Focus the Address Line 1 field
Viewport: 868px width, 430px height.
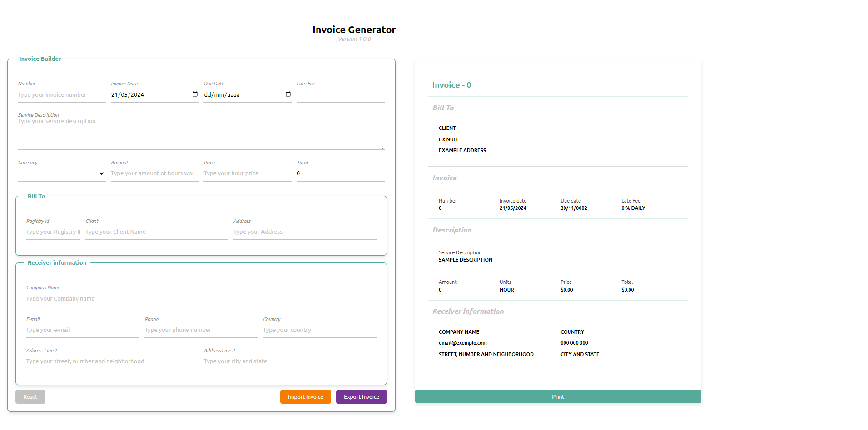coord(113,361)
